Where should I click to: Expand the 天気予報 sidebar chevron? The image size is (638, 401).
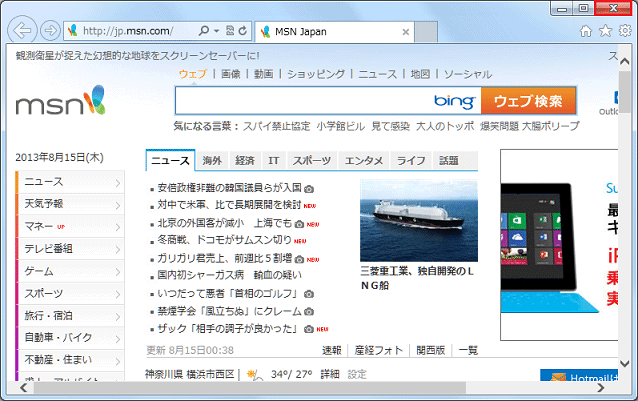click(118, 205)
